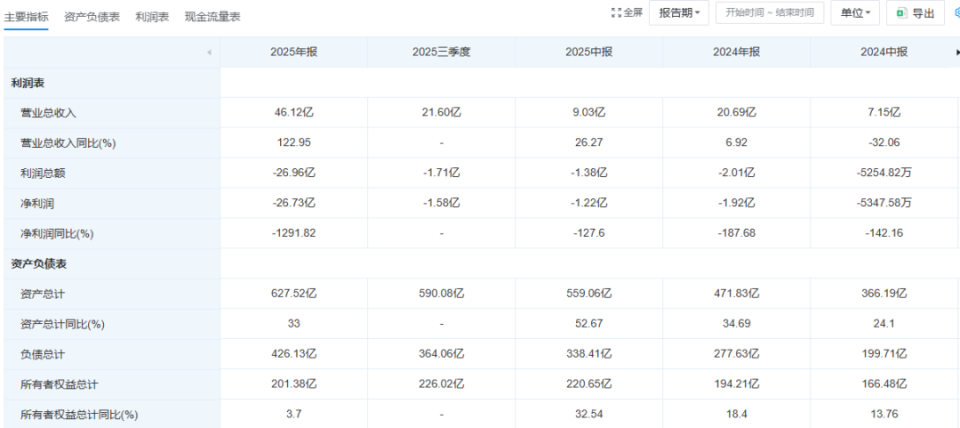Viewport: 960px width, 428px height.
Task: Switch to the 主要指标 tab
Action: point(26,17)
